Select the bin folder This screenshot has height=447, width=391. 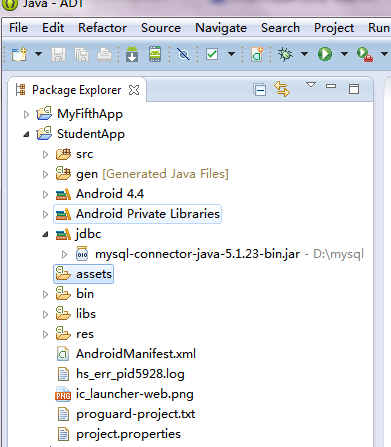[x=75, y=294]
